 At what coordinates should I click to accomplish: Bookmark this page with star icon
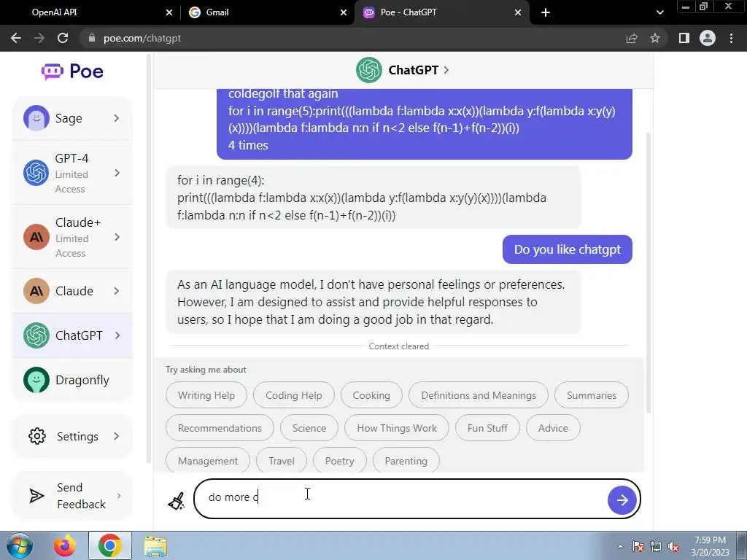655,38
